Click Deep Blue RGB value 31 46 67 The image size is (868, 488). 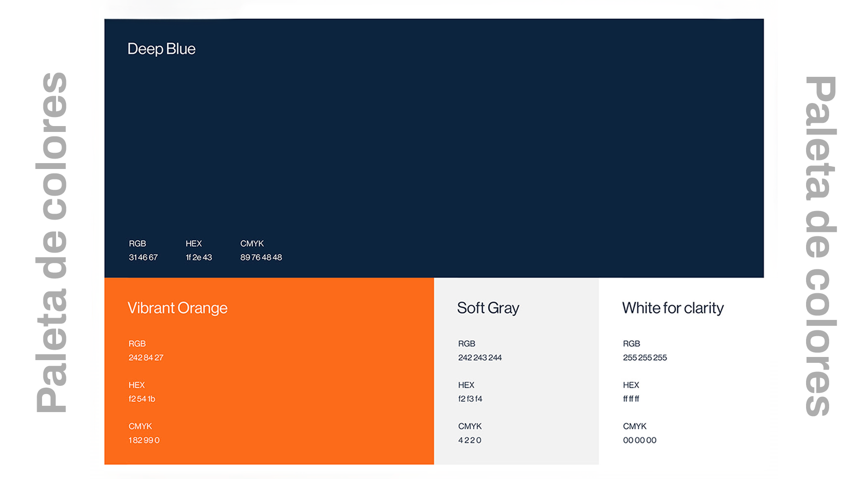143,257
